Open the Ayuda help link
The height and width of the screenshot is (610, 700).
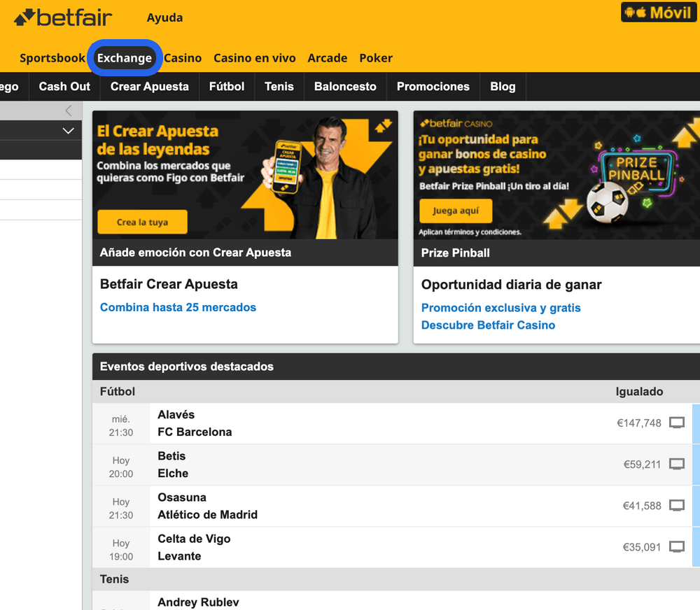(x=164, y=18)
